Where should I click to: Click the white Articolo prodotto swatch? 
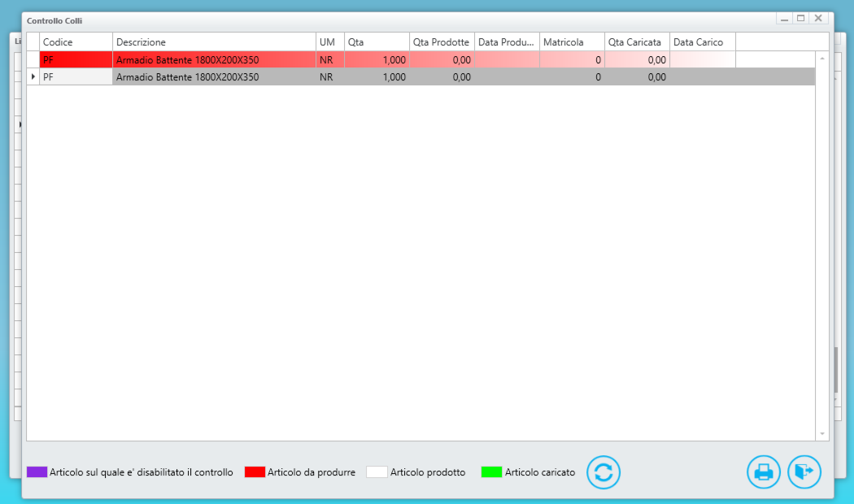(x=377, y=471)
